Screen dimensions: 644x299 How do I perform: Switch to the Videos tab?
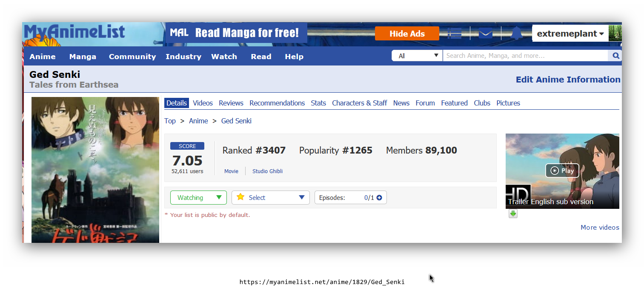203,103
